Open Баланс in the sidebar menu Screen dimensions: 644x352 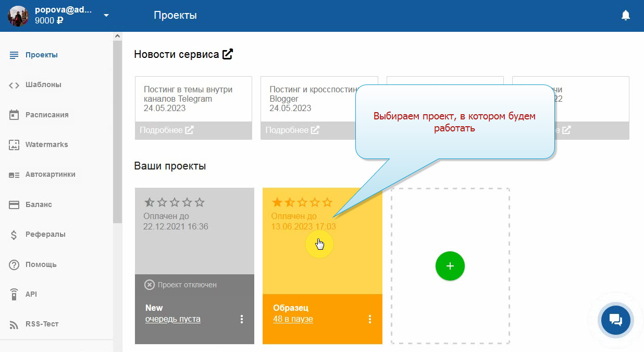39,204
